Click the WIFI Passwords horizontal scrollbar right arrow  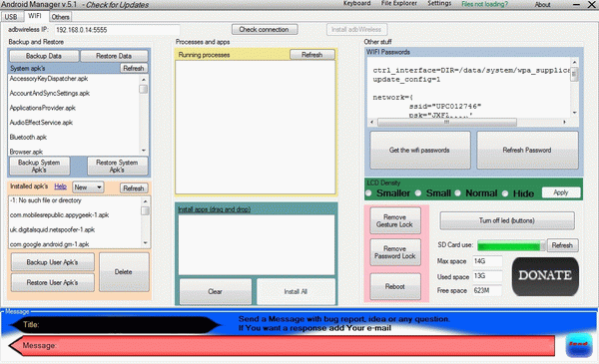click(x=565, y=122)
